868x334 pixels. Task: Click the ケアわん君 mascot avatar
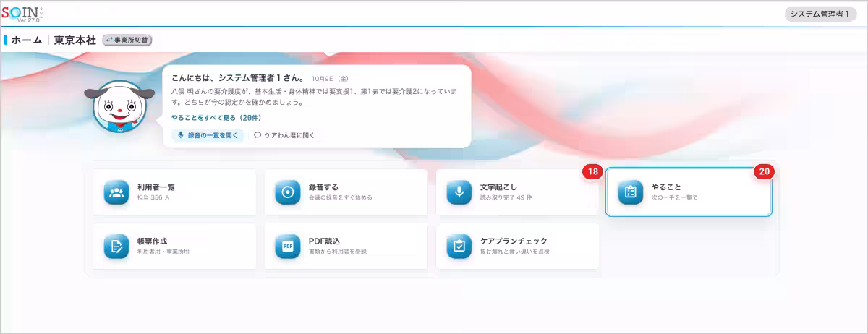pyautogui.click(x=120, y=107)
